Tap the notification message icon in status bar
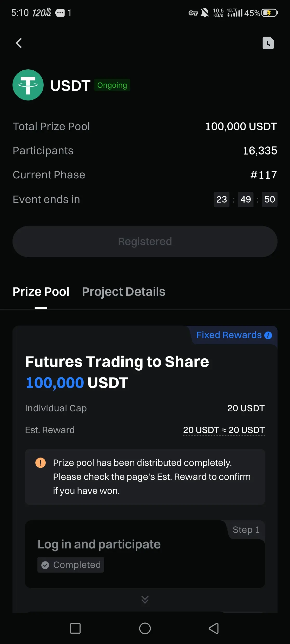 pos(60,13)
